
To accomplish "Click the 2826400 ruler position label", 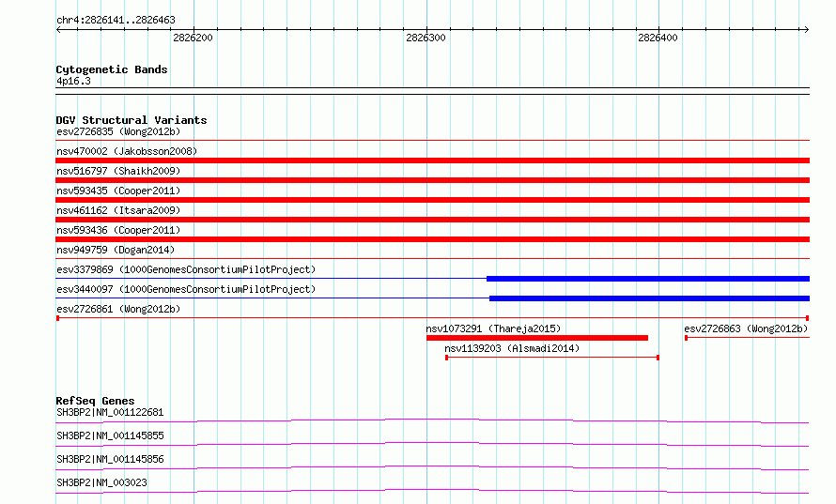I will [x=658, y=38].
